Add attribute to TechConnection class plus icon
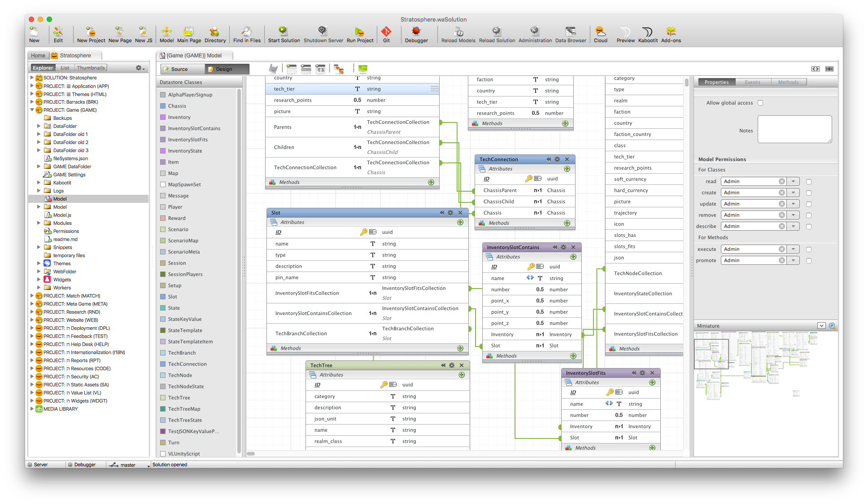 567,169
